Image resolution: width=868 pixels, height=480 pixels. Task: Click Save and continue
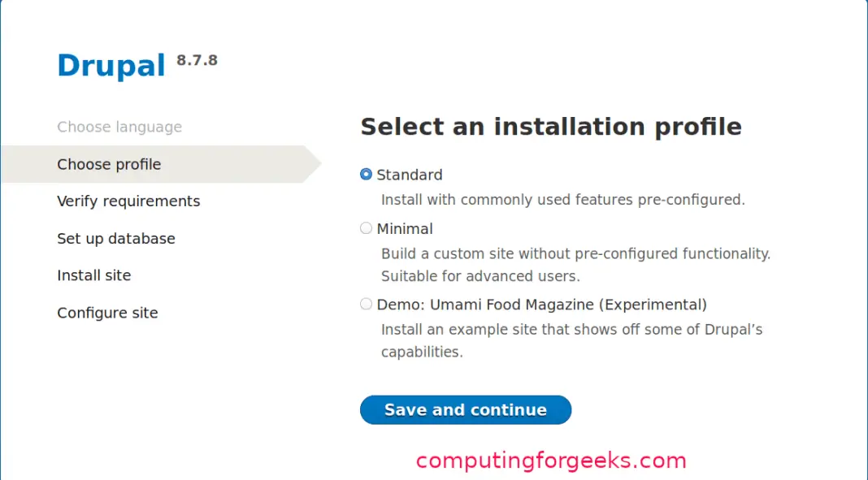click(465, 409)
